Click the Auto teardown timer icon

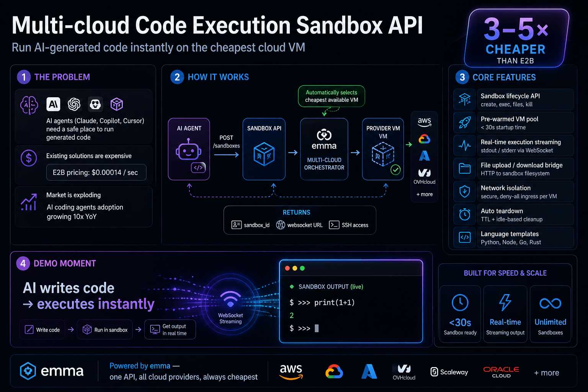(x=465, y=214)
